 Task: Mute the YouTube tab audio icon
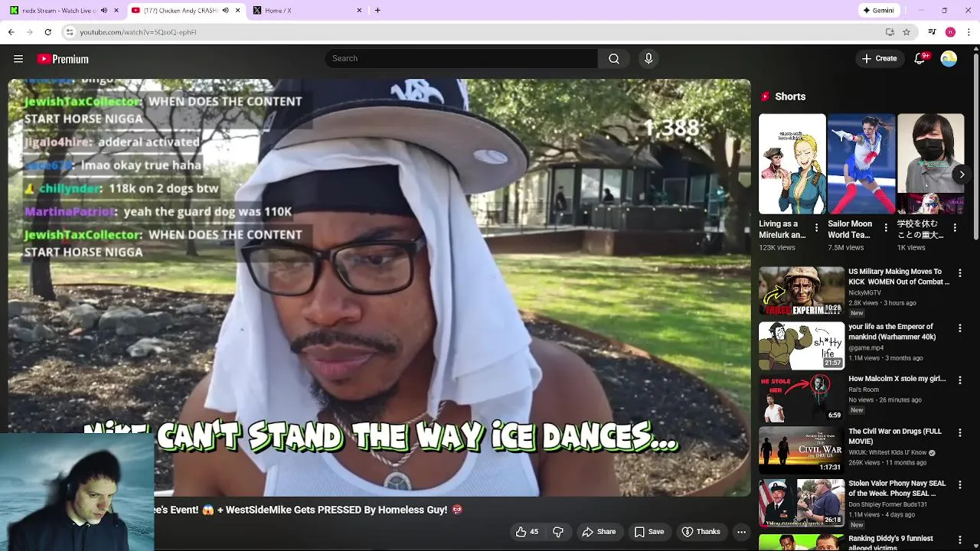click(225, 10)
